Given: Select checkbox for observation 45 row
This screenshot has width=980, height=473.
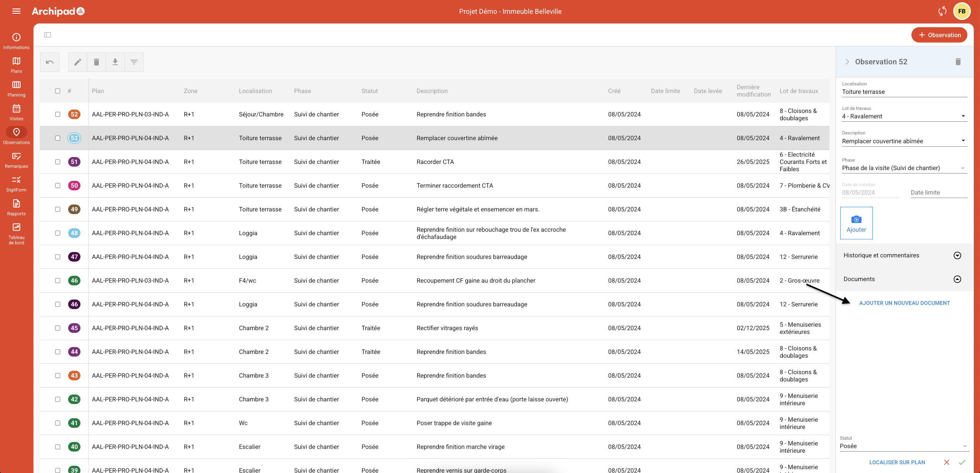Looking at the screenshot, I should point(57,328).
